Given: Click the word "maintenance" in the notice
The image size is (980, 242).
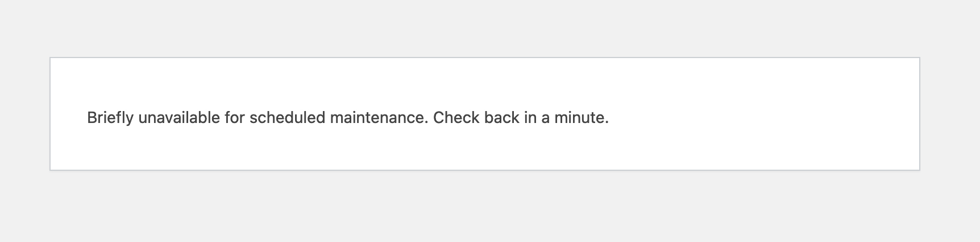Looking at the screenshot, I should 377,118.
